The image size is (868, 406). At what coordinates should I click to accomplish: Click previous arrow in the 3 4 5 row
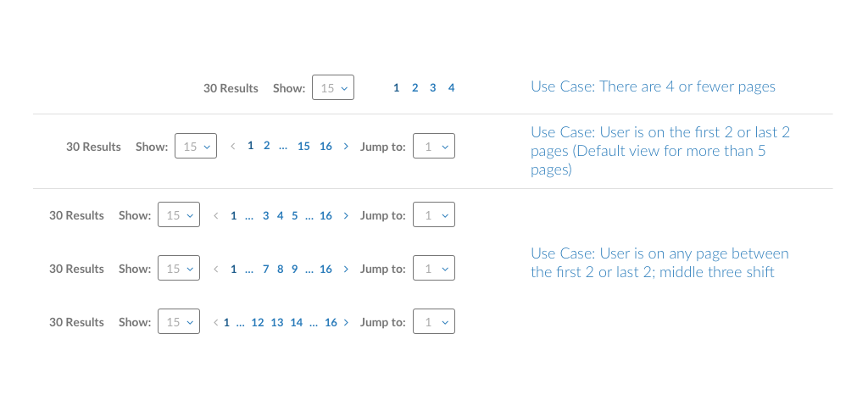click(x=216, y=215)
